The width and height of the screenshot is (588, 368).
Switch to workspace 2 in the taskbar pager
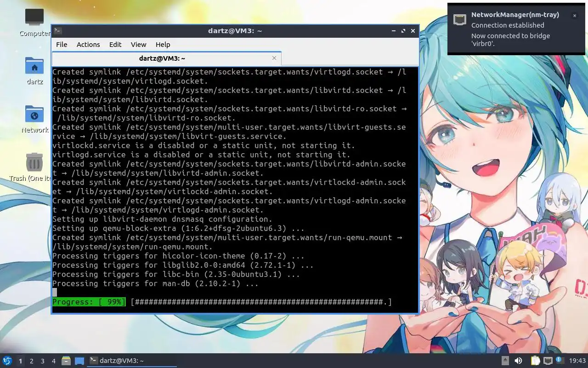32,361
